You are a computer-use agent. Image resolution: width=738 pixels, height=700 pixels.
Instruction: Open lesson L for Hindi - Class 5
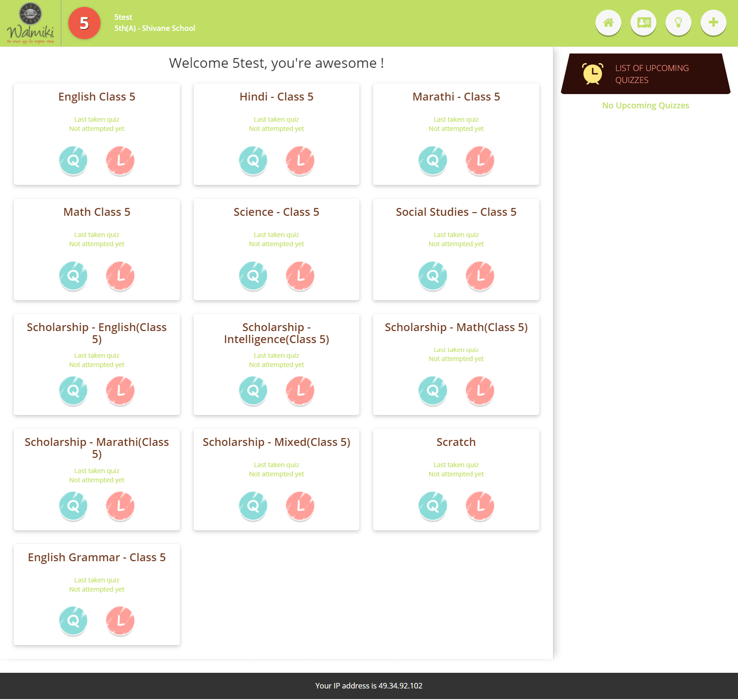point(300,160)
